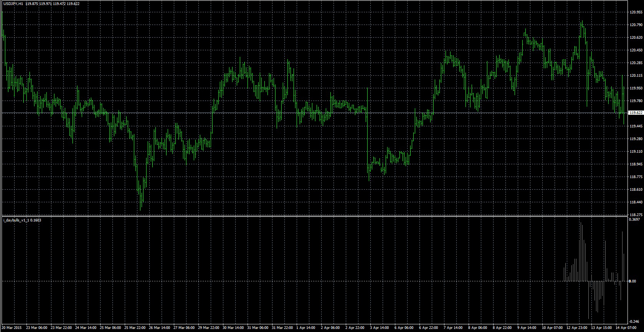The height and width of the screenshot is (332, 644).
Task: Click the 118.275 price axis label
Action: (636, 215)
